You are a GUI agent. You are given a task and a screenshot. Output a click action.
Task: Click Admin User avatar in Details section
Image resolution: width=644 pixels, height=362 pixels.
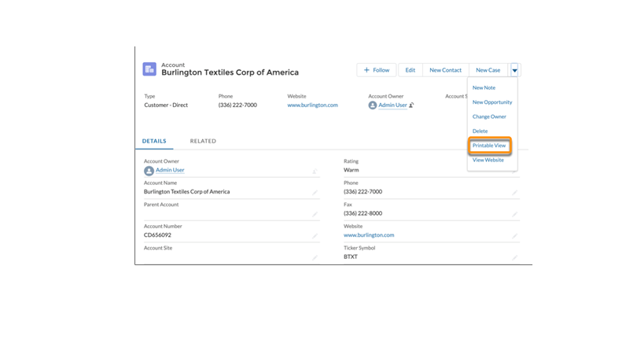pos(149,171)
